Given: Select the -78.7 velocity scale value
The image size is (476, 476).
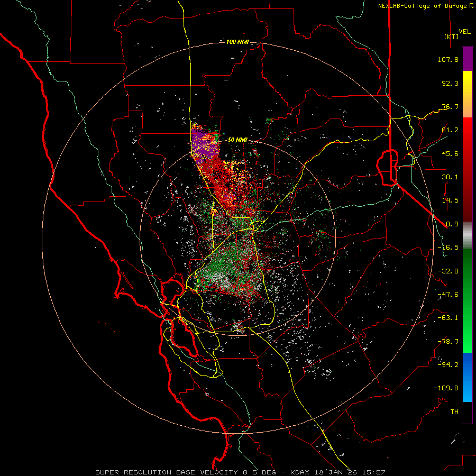Looking at the screenshot, I should pyautogui.click(x=448, y=342).
